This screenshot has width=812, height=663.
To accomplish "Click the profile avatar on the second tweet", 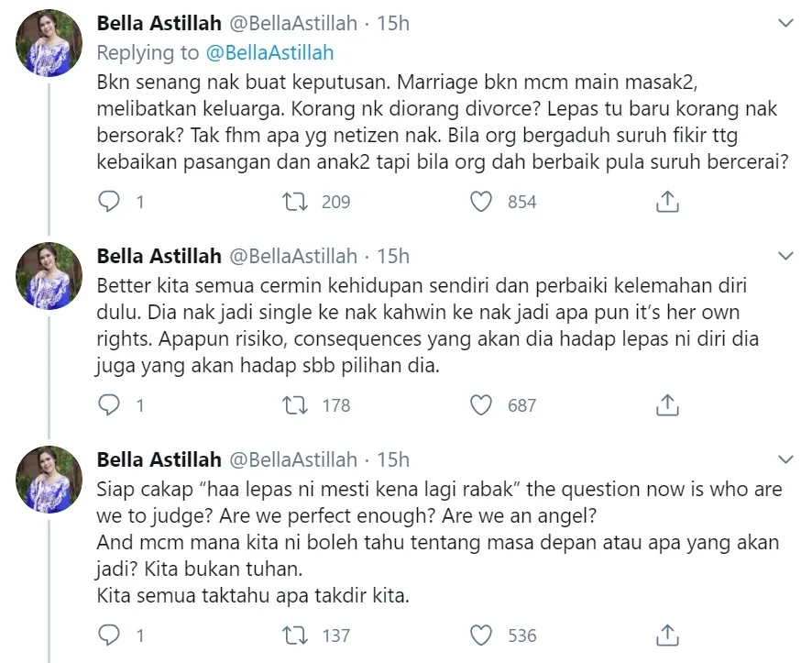I will tap(51, 275).
